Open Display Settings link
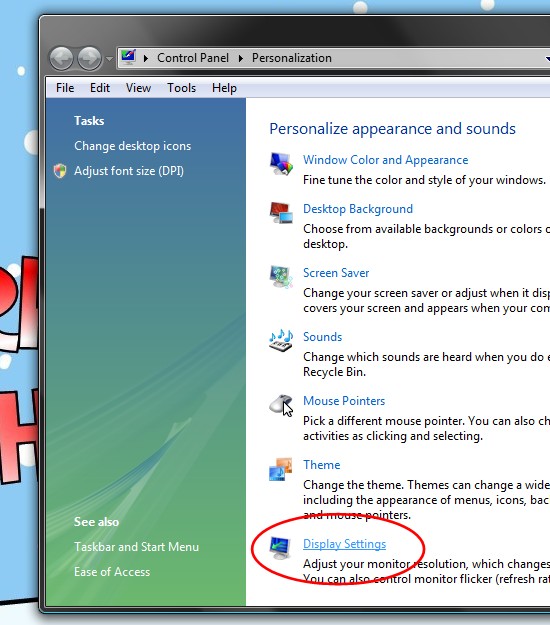Screen dimensions: 550x625 coord(344,544)
